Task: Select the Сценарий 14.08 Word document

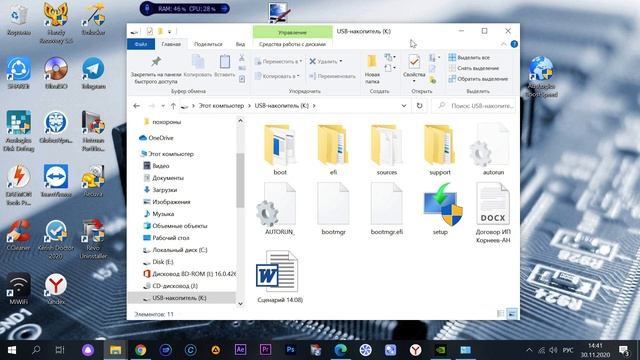Action: (280, 277)
